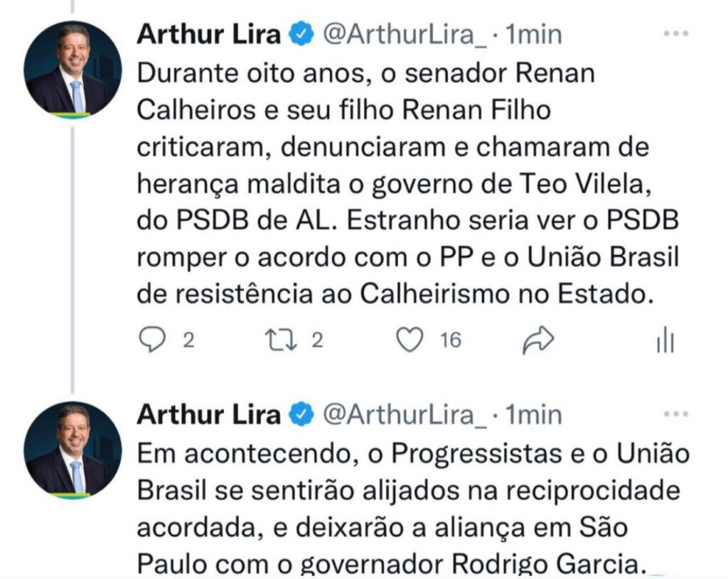The height and width of the screenshot is (579, 728).
Task: Click '1min' timestamp on 'Em acontecendo' tweet
Action: click(x=532, y=414)
